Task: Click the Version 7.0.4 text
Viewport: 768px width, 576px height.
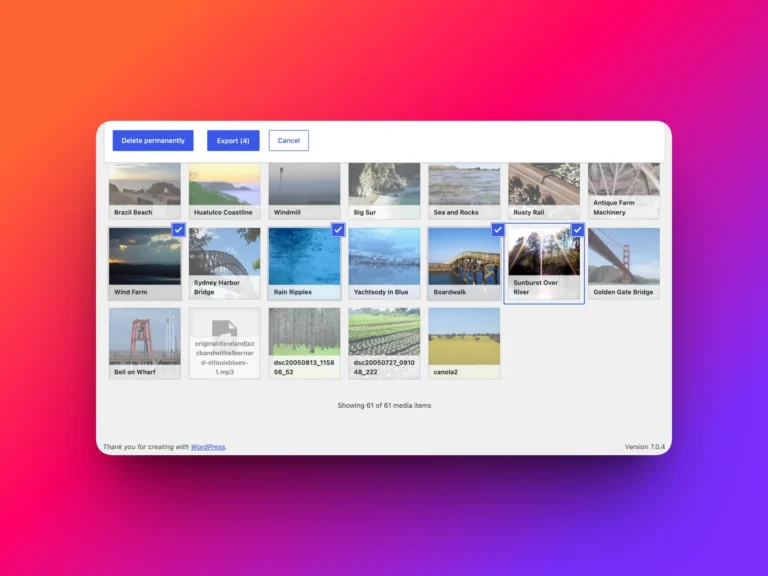Action: [645, 447]
